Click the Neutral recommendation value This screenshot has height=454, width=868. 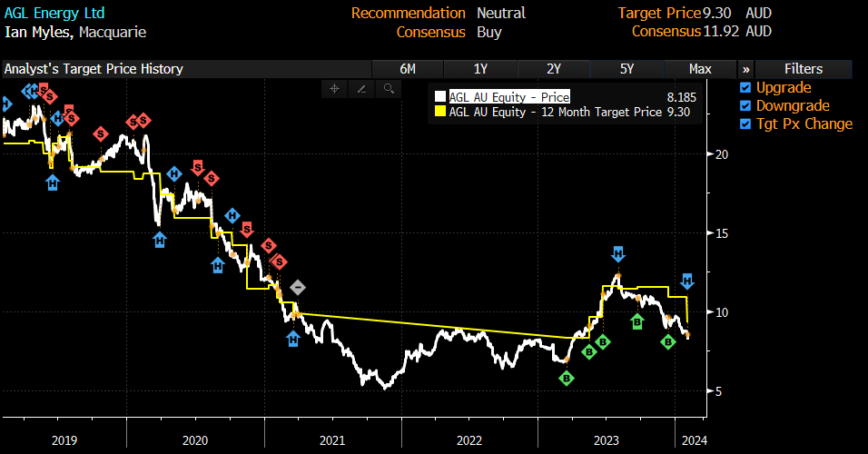501,13
